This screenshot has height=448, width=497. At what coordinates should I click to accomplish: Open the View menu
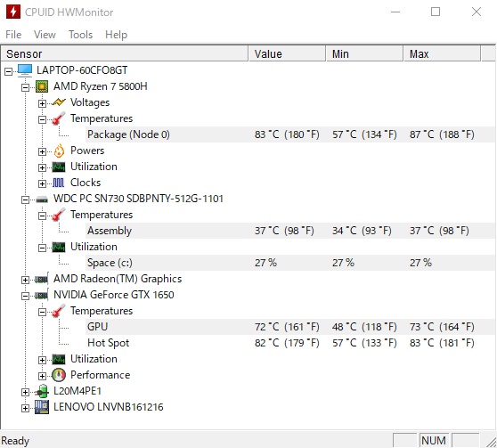[x=45, y=34]
